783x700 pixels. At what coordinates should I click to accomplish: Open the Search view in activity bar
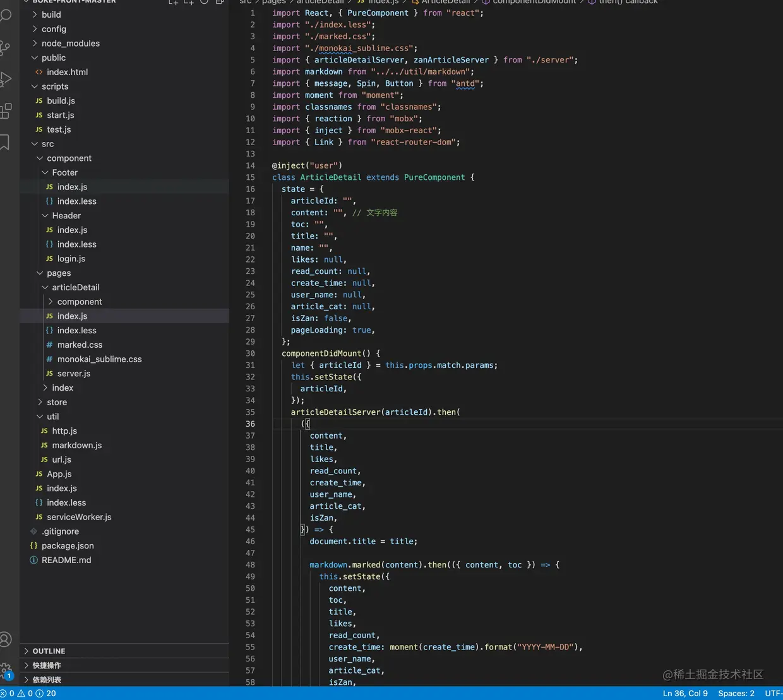pyautogui.click(x=6, y=15)
